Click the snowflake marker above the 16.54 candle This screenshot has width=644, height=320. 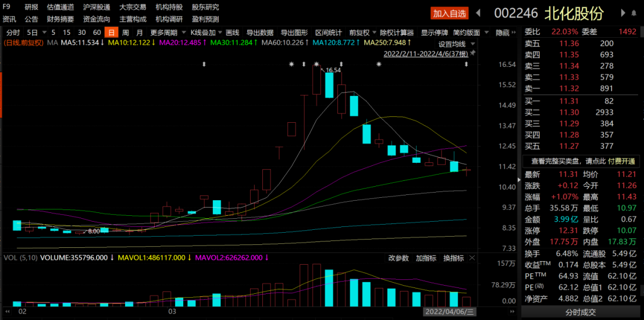(x=316, y=64)
